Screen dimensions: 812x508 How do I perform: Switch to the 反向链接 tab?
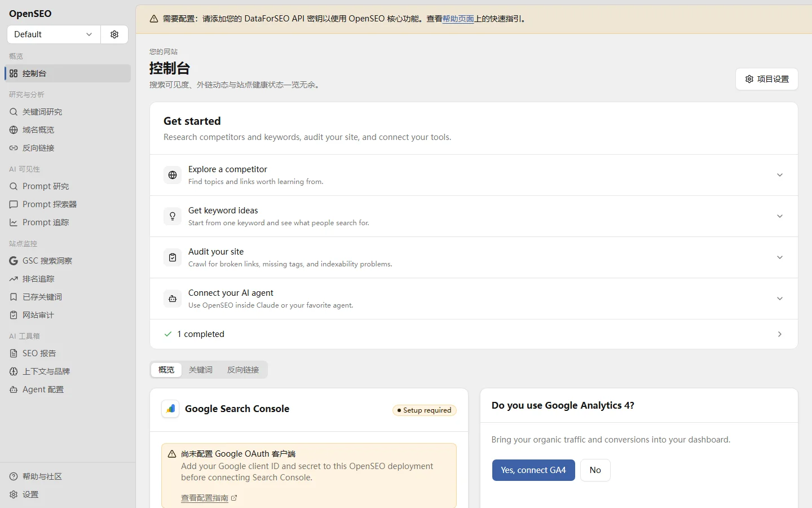[243, 370]
